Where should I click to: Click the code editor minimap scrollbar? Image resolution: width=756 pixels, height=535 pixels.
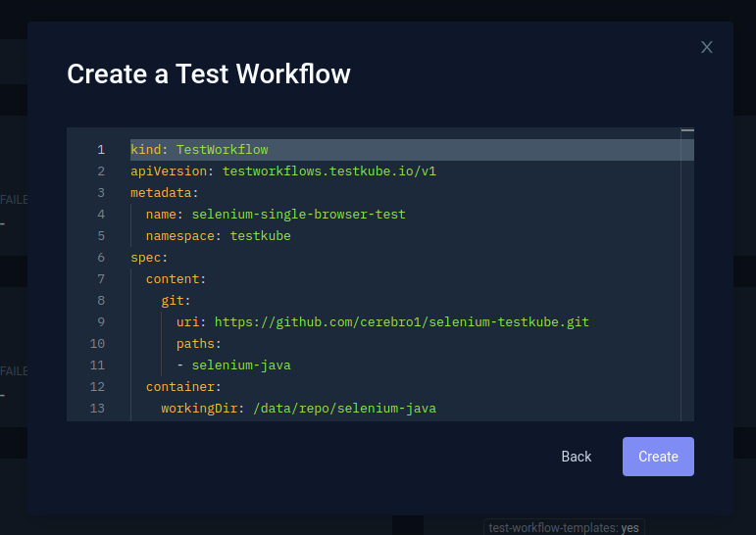tap(687, 274)
